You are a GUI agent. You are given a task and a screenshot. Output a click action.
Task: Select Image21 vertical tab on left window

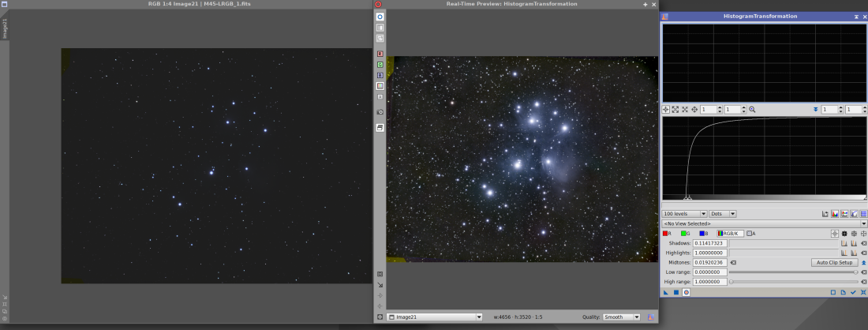click(5, 28)
